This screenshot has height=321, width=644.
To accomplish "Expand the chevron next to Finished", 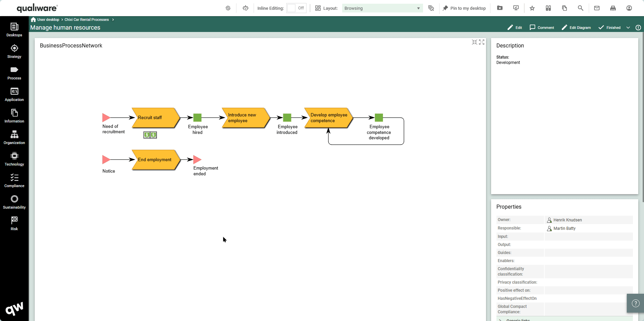I will (628, 28).
